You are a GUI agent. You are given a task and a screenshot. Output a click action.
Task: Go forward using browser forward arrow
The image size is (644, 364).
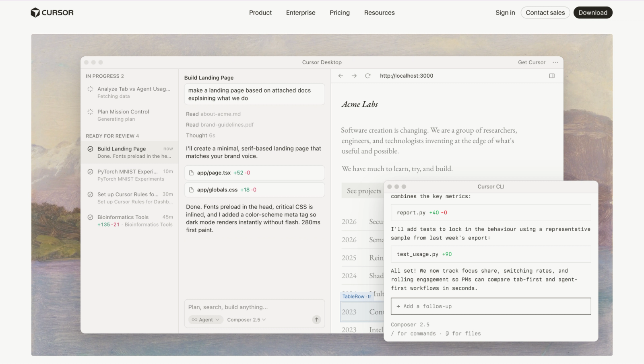coord(354,76)
